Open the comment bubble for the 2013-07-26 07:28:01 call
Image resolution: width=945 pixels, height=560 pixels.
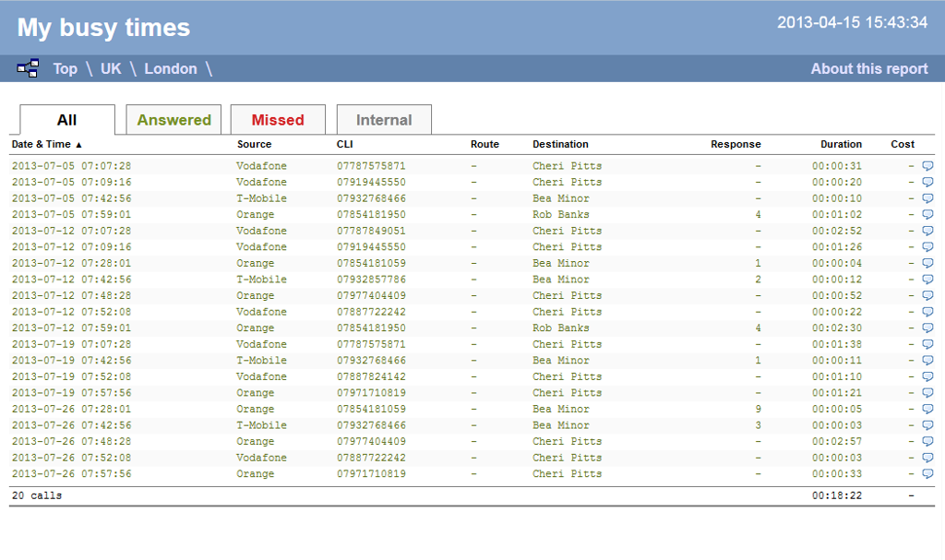tap(927, 409)
